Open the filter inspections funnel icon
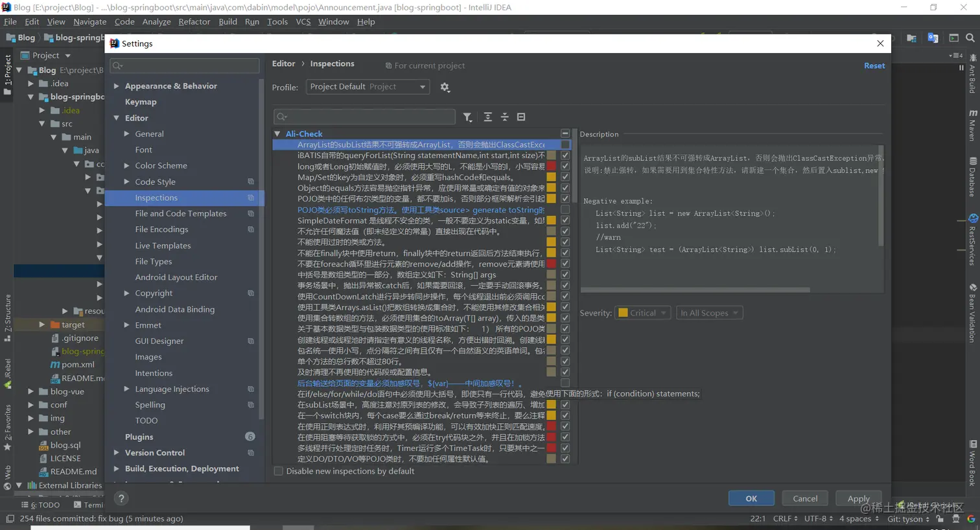This screenshot has width=980, height=530. pos(467,117)
